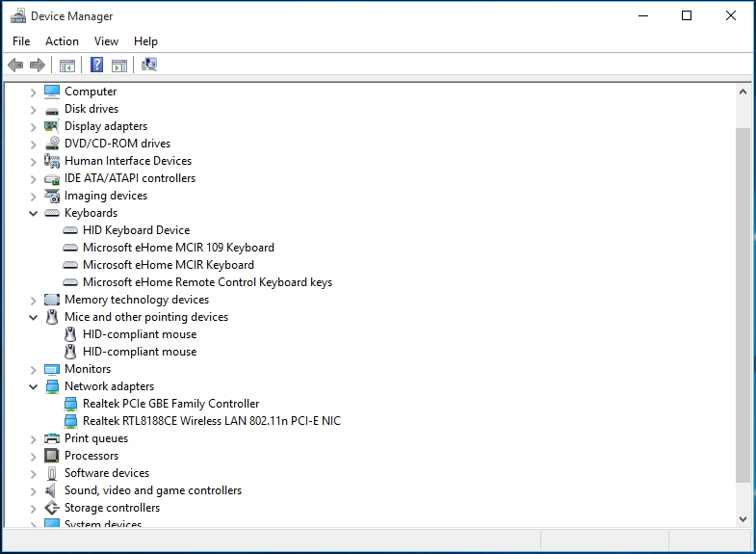Expand the Imaging devices node

tap(33, 197)
